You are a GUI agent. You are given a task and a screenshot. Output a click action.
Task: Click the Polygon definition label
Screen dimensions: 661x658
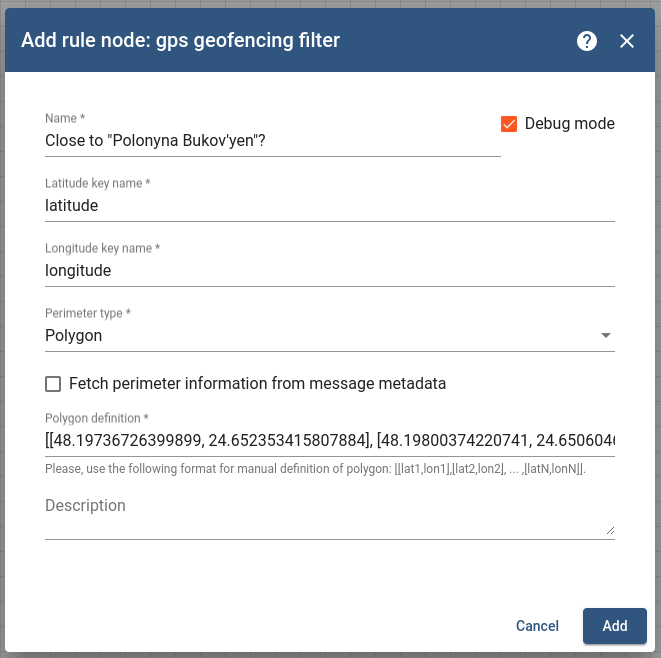[97, 418]
